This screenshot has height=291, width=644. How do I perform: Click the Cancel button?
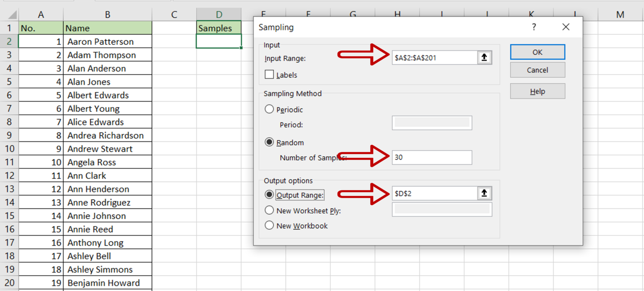coord(538,70)
